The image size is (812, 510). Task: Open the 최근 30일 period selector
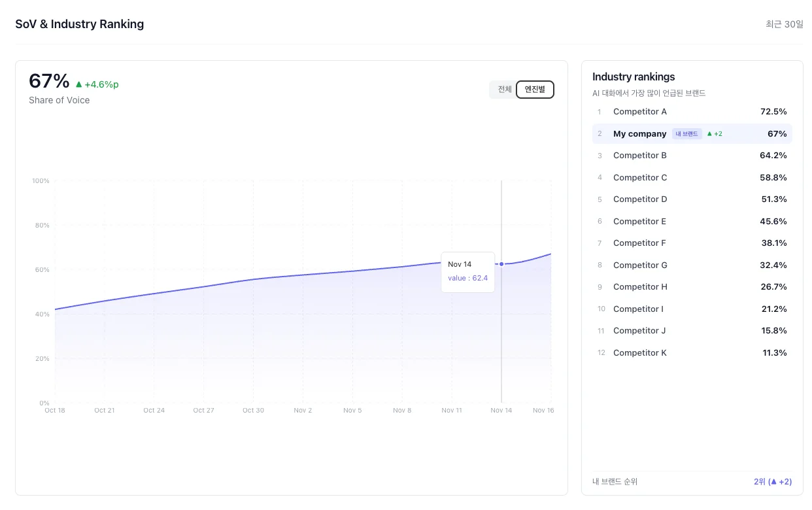pos(784,24)
